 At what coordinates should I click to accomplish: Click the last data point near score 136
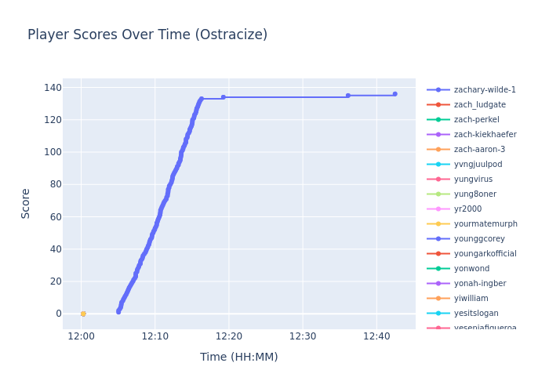[394, 94]
